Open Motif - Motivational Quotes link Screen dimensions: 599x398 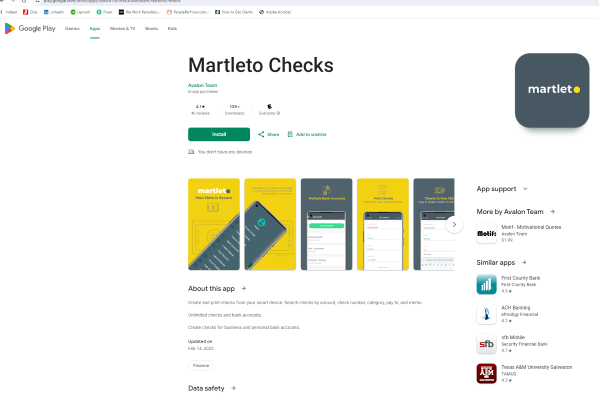tap(531, 227)
